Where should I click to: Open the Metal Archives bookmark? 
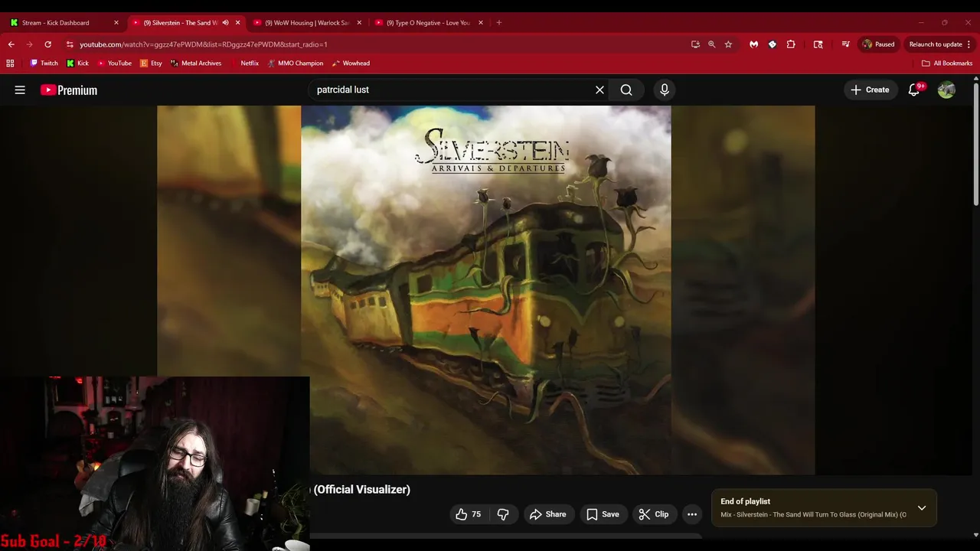point(196,64)
